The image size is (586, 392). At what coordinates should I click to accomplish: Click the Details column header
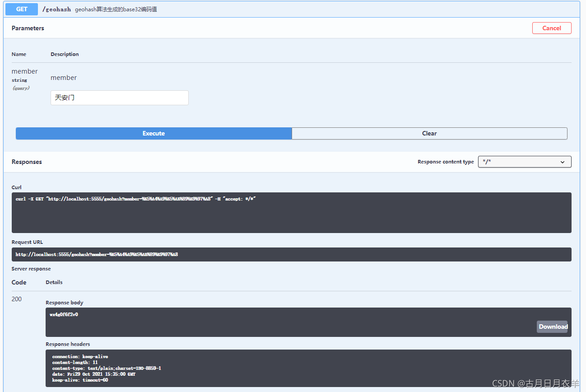pos(54,282)
